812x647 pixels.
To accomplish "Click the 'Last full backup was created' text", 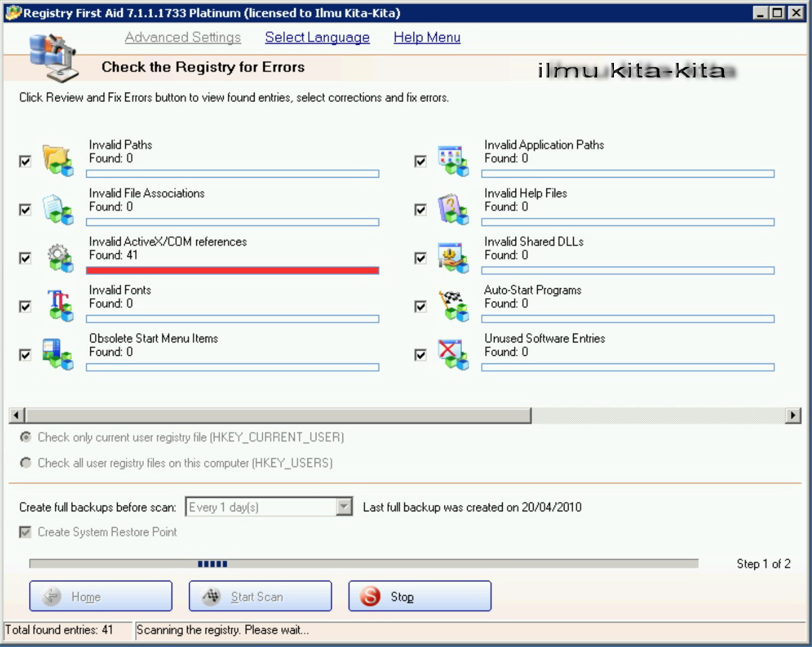I will 472,507.
